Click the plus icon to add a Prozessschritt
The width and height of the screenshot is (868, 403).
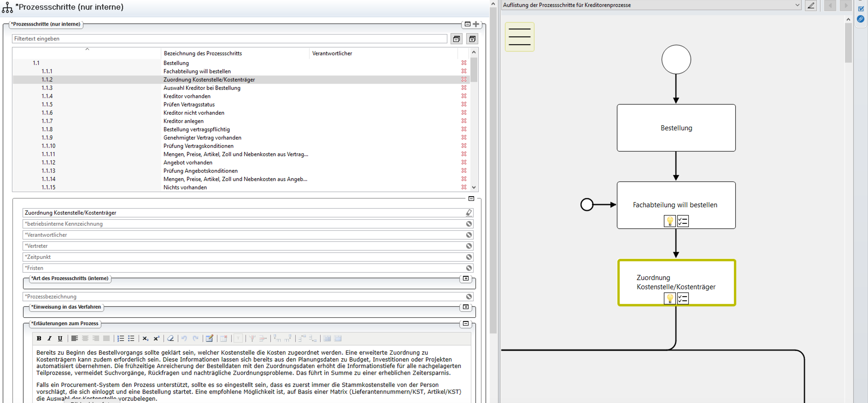tap(476, 24)
